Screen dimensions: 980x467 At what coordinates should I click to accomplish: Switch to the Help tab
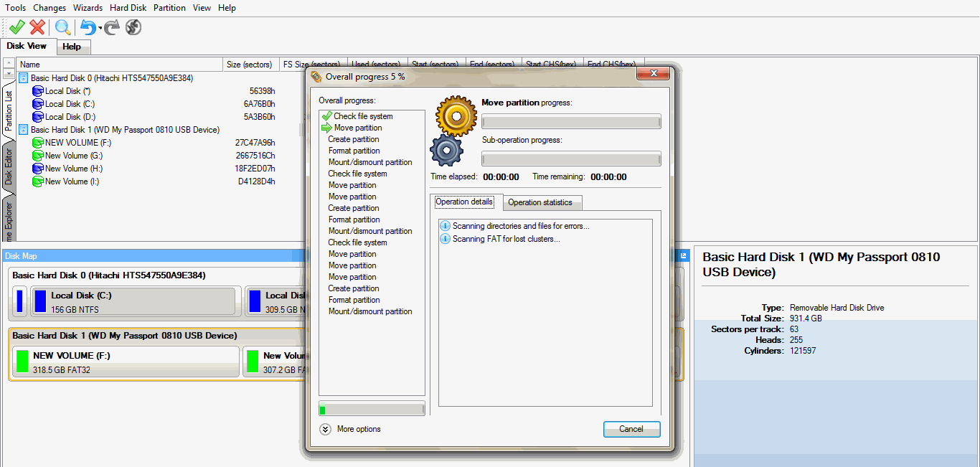click(x=72, y=47)
